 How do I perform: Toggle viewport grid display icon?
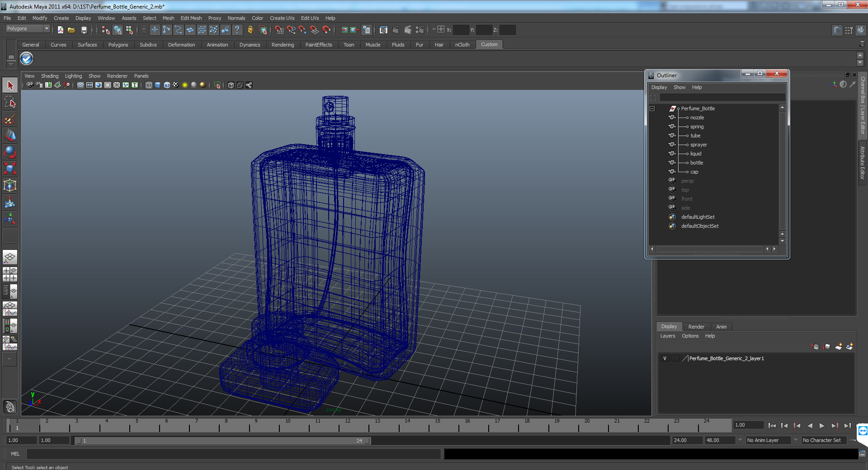point(80,85)
